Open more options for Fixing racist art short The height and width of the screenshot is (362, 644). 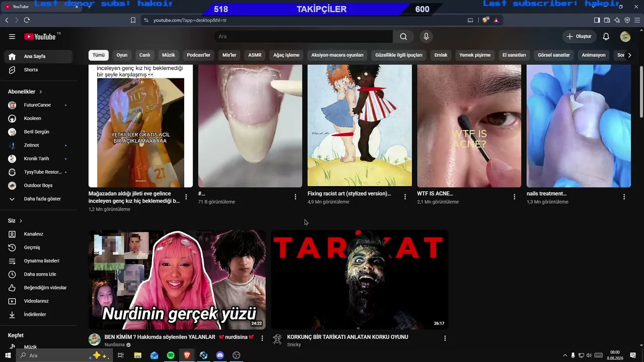click(405, 197)
